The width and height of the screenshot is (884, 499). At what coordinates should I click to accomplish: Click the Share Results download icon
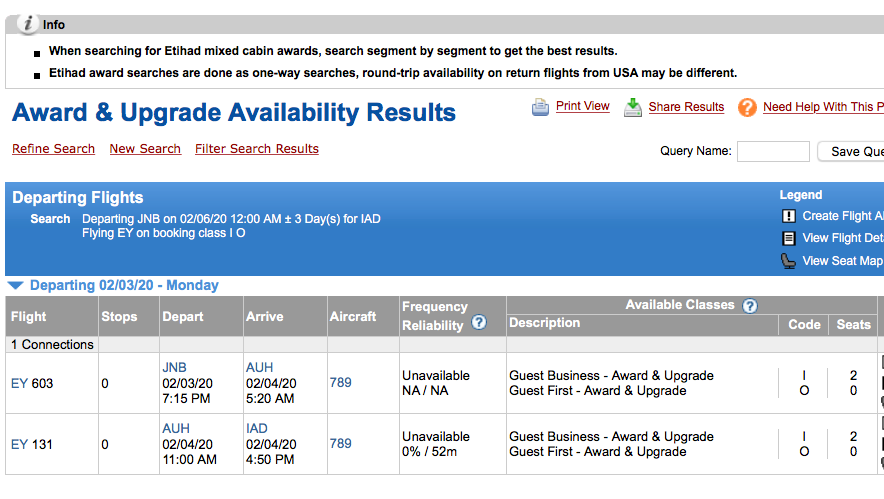point(633,107)
